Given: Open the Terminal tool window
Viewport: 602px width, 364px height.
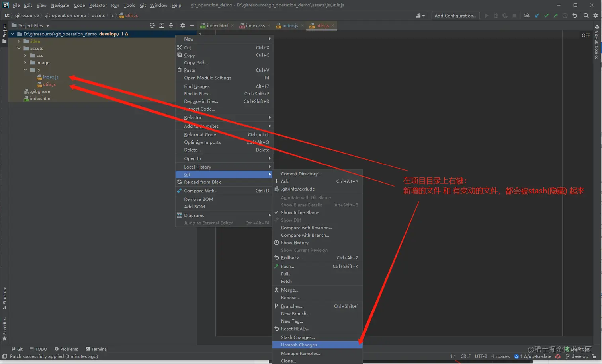Looking at the screenshot, I should tap(97, 349).
